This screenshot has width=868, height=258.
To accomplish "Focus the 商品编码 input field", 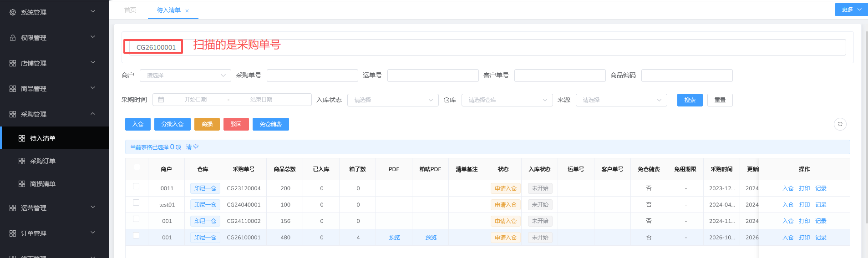I will [x=687, y=76].
